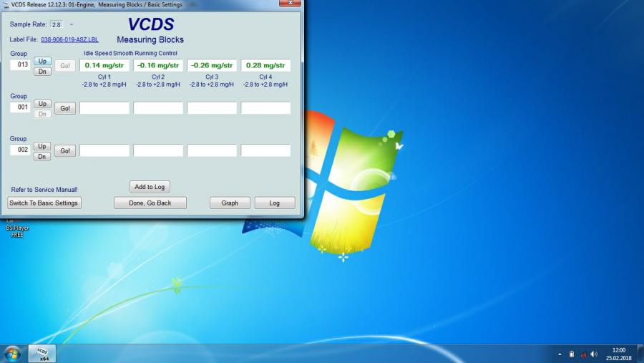Open the Graph view
Viewport: 644px width, 363px height.
[x=230, y=203]
